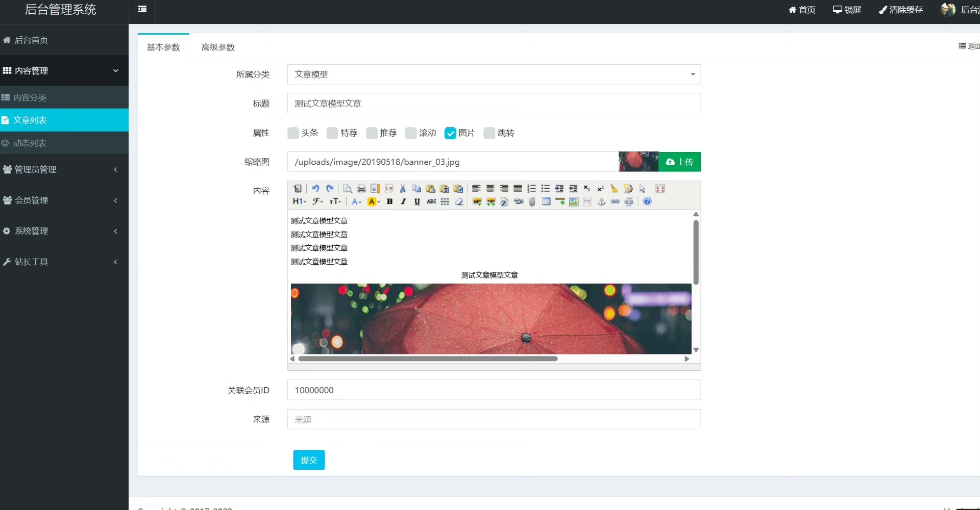The height and width of the screenshot is (510, 980).
Task: Paste as plain text in the editor
Action: [444, 189]
